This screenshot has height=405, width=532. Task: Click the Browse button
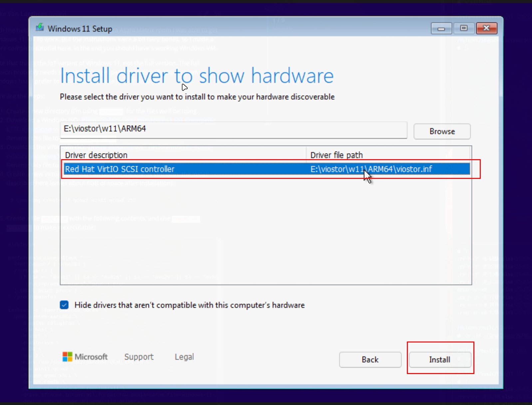coord(442,131)
